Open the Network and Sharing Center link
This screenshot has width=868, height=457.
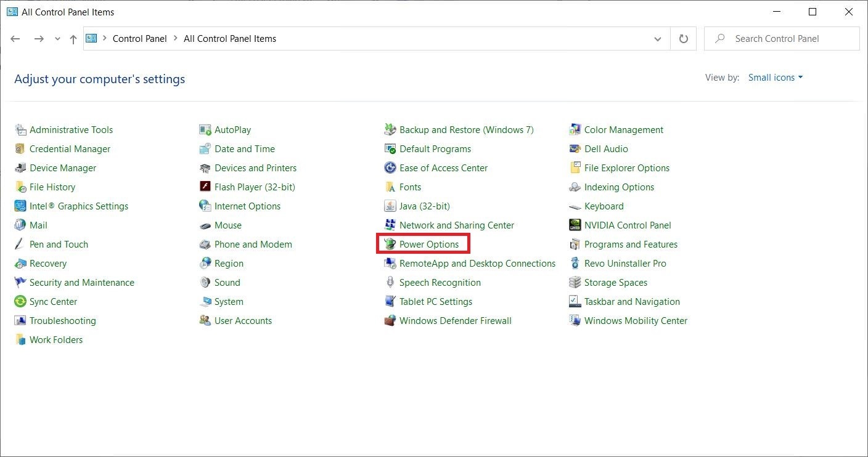click(457, 225)
